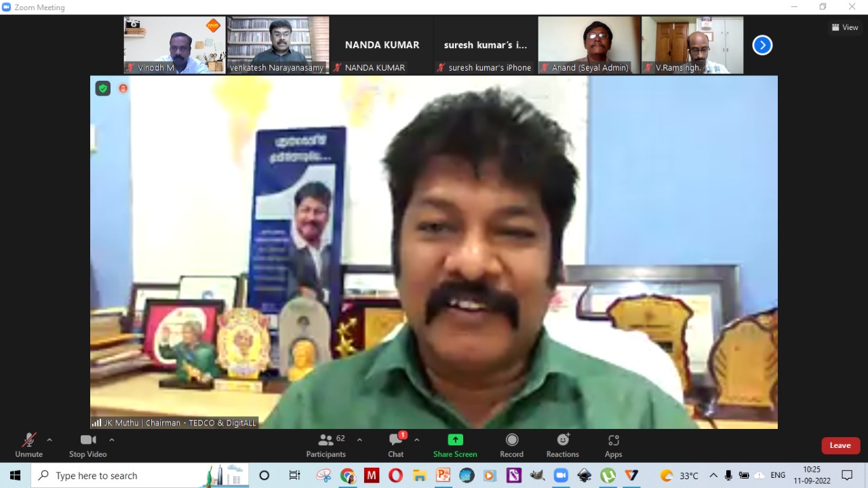Click the green Share Screen icon
Screen dimensions: 868x488
pyautogui.click(x=455, y=440)
